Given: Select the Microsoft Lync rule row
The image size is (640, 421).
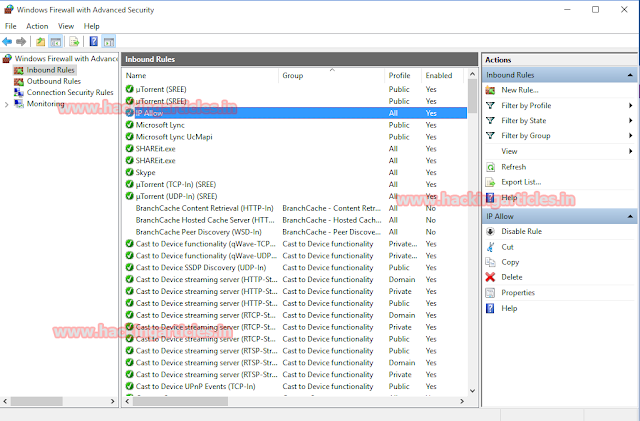Looking at the screenshot, I should tap(296, 125).
